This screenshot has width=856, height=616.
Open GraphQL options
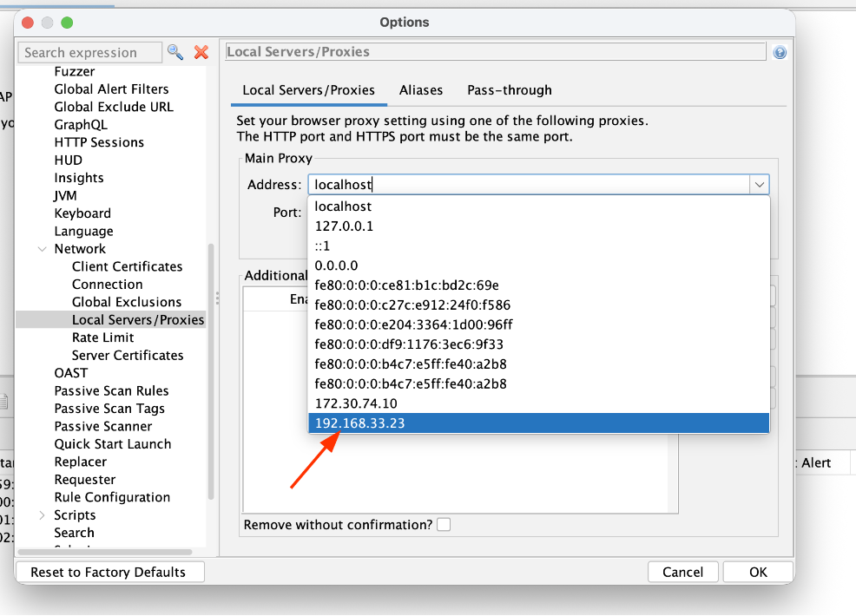[x=81, y=124]
